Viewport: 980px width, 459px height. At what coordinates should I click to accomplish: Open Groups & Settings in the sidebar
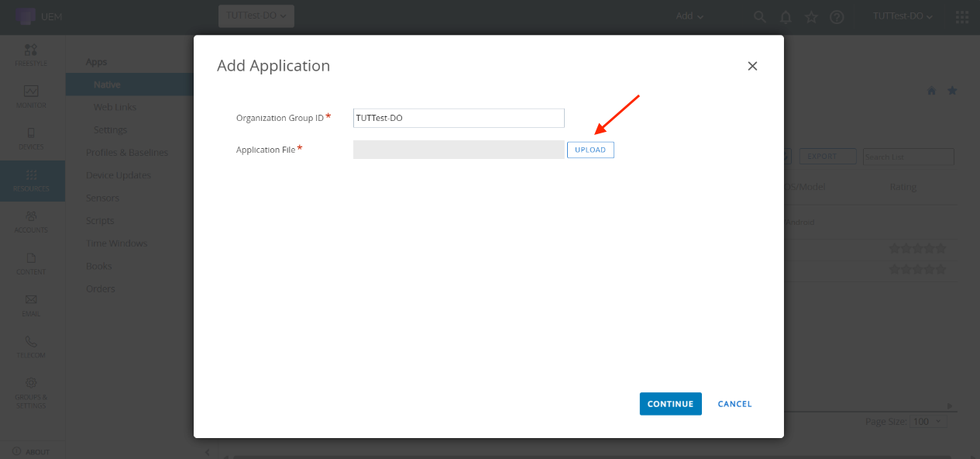point(31,392)
